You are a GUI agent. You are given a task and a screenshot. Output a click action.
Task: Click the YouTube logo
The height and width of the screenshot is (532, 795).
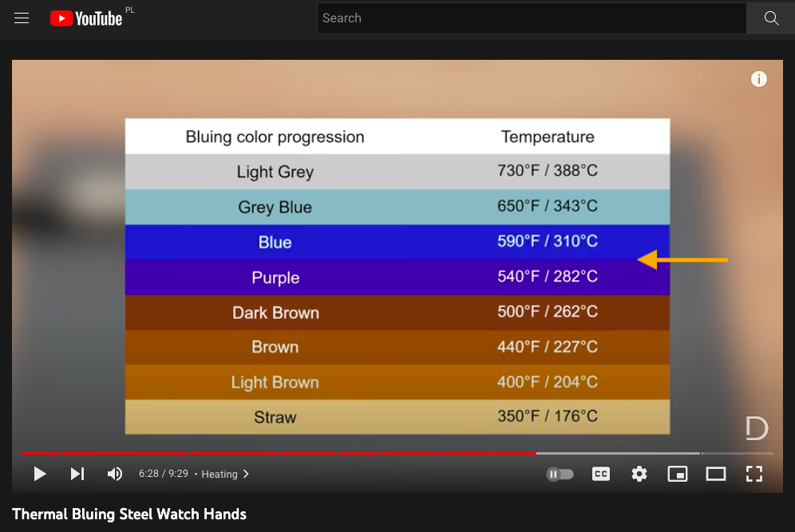86,18
